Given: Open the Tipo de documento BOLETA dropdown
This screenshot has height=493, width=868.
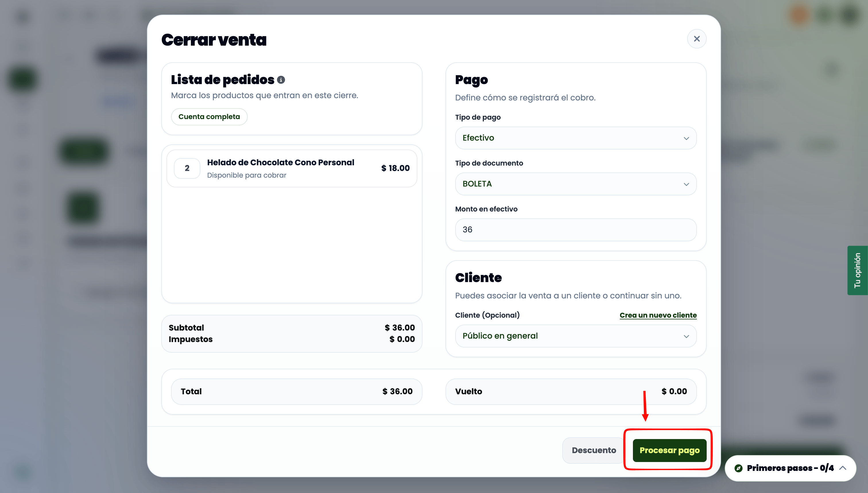Looking at the screenshot, I should click(x=576, y=184).
